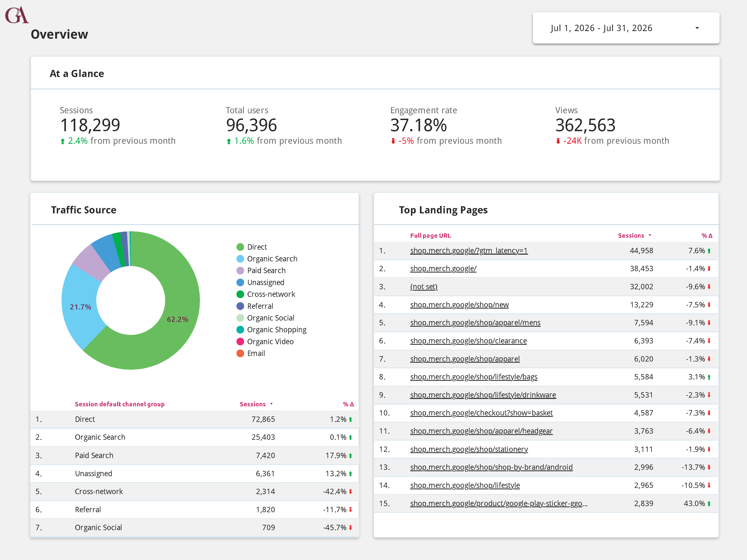Screen dimensions: 747x560
Task: Sort Top Landing Pages by Sessions arrow
Action: click(650, 235)
